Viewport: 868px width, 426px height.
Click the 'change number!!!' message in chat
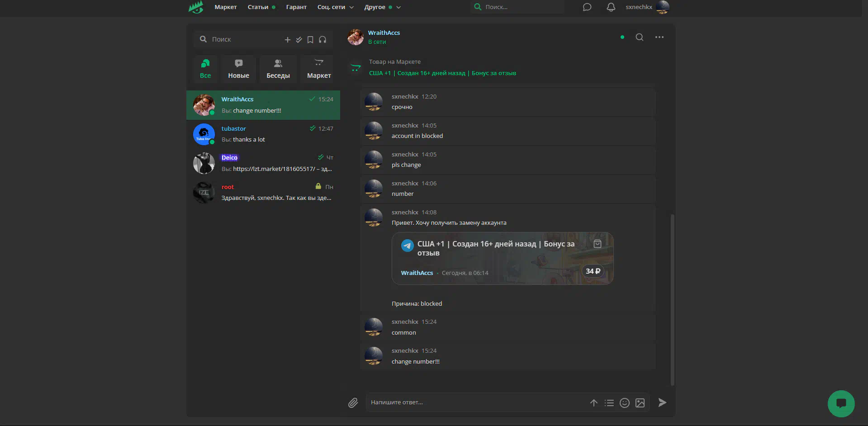click(415, 362)
